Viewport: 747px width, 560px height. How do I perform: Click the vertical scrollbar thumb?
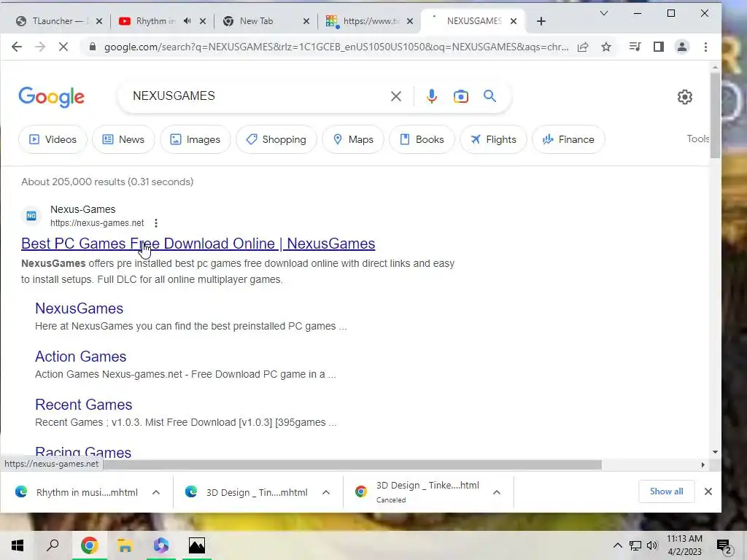pos(715,116)
